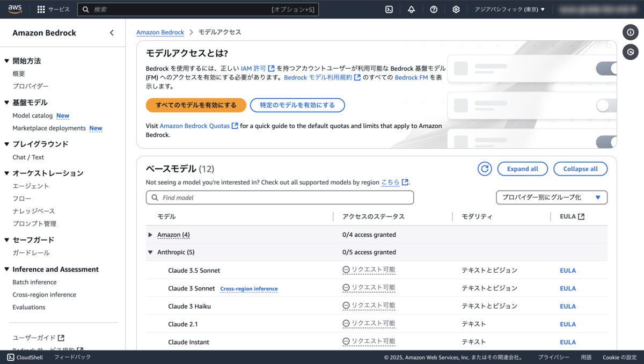Screen dimensions: 644x364
Task: Open the Bedrock モデル利用規約 link
Action: tap(322, 77)
